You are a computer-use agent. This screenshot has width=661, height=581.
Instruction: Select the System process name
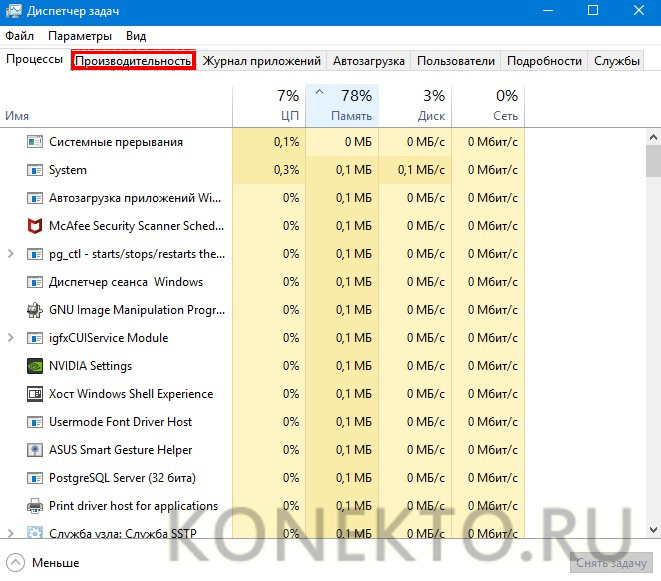click(68, 170)
